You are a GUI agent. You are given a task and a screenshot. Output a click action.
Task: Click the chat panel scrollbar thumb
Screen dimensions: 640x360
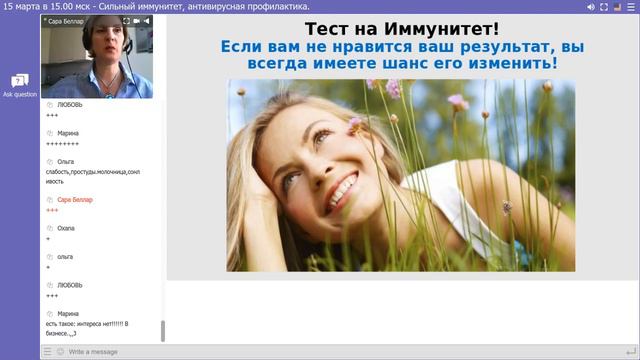(x=163, y=331)
